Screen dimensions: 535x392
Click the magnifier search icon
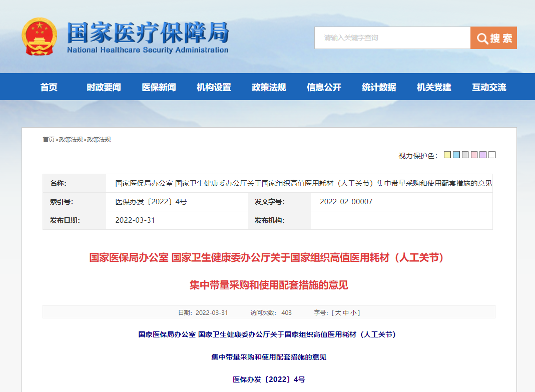pos(482,38)
